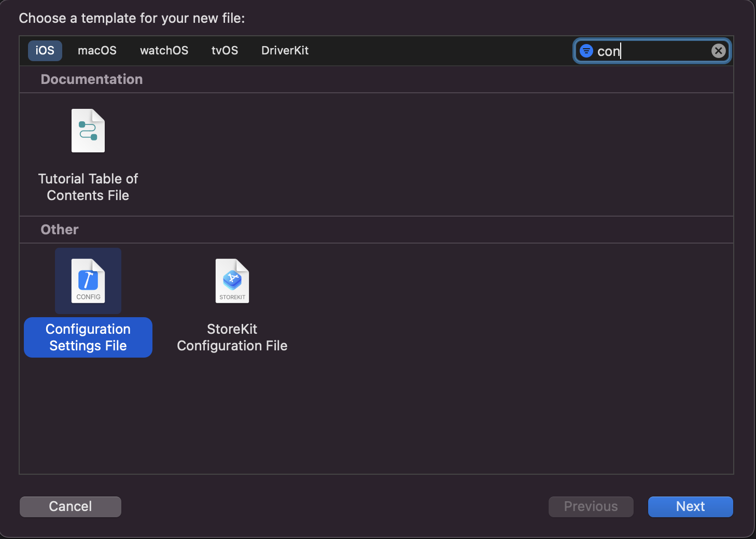Click the Tutorial Table of Contents File label
This screenshot has height=539, width=756.
(x=88, y=187)
